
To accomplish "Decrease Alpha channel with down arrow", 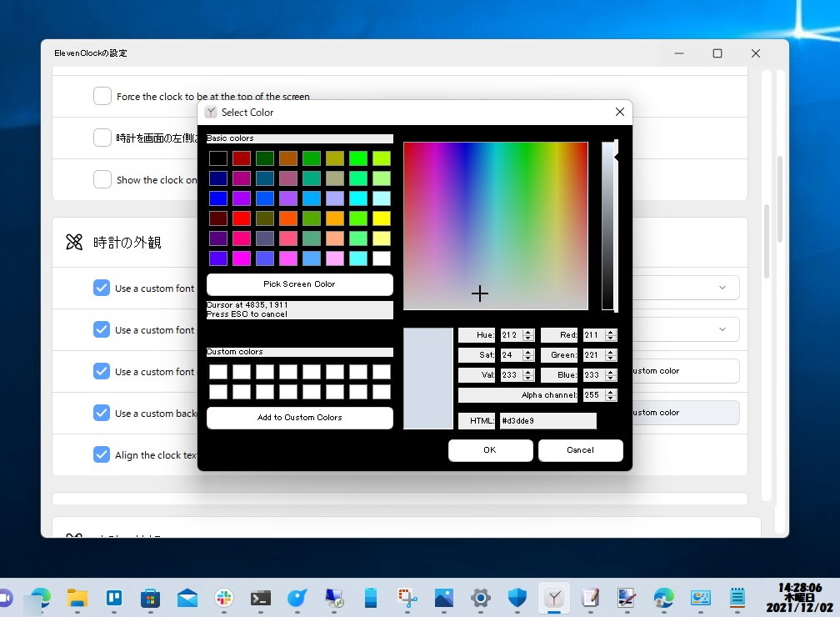I will coord(611,399).
